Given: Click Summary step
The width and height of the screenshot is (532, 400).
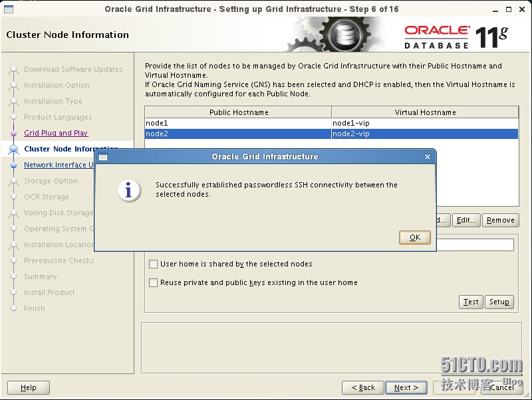Looking at the screenshot, I should pyautogui.click(x=41, y=276).
